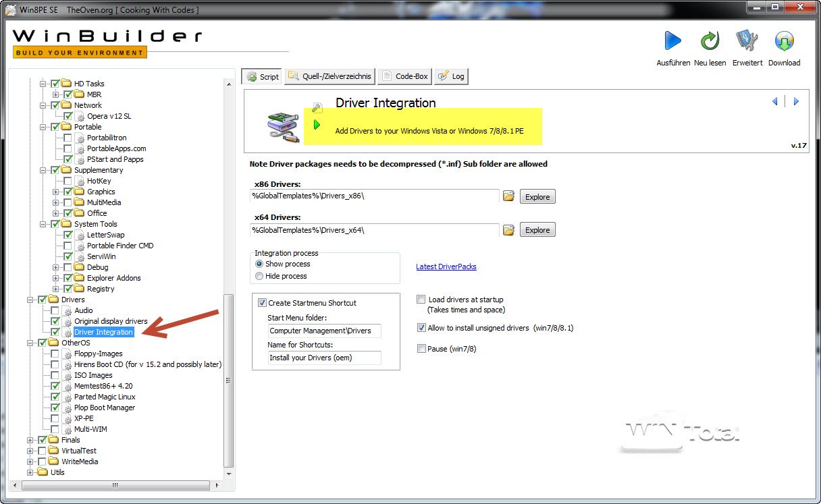Viewport: 821px width, 504px height.
Task: Click Explore button for x64 Drivers
Action: coord(537,230)
